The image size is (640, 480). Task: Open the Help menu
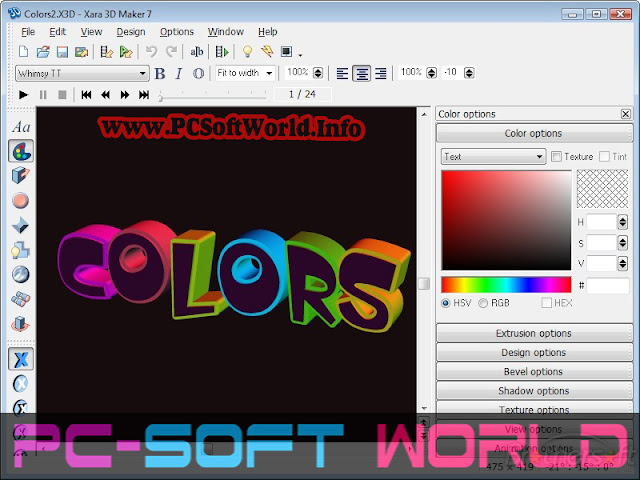267,32
